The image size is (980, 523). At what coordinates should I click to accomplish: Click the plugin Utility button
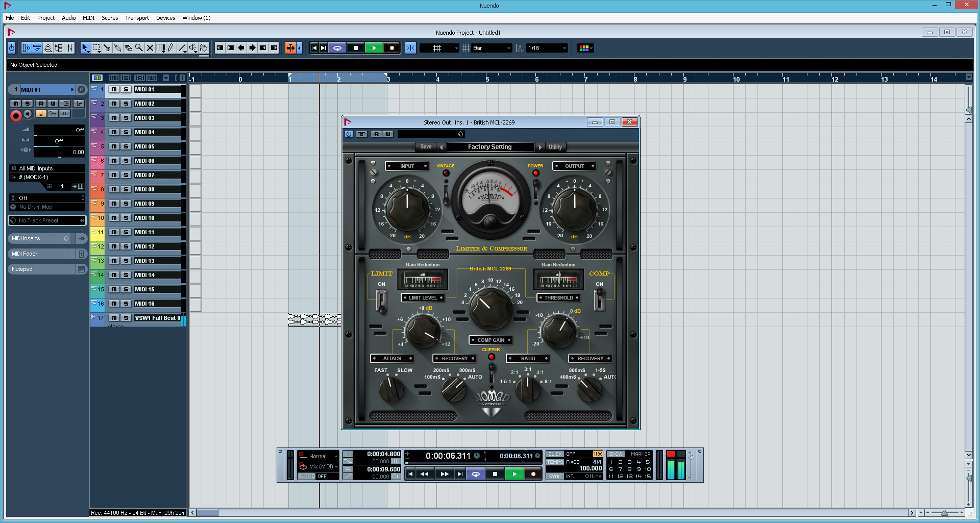click(x=555, y=147)
